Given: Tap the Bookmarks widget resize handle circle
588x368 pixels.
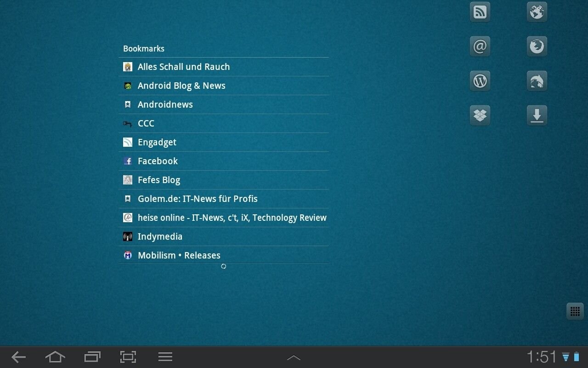Looking at the screenshot, I should (224, 266).
